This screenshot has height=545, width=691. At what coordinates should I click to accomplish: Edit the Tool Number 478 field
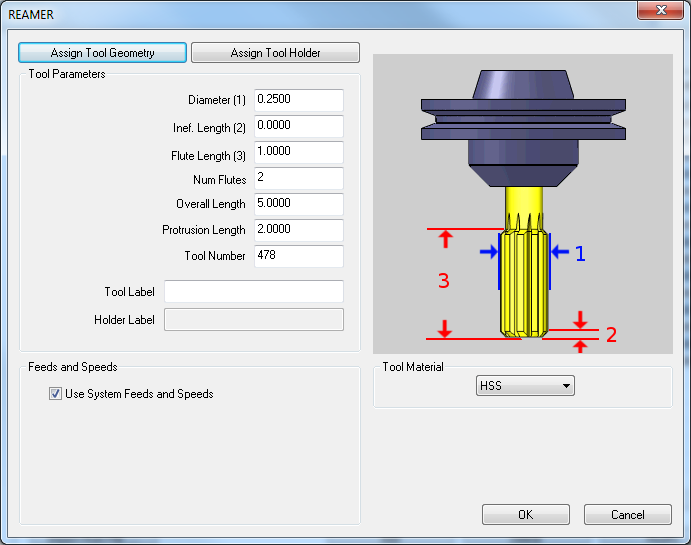pyautogui.click(x=299, y=256)
